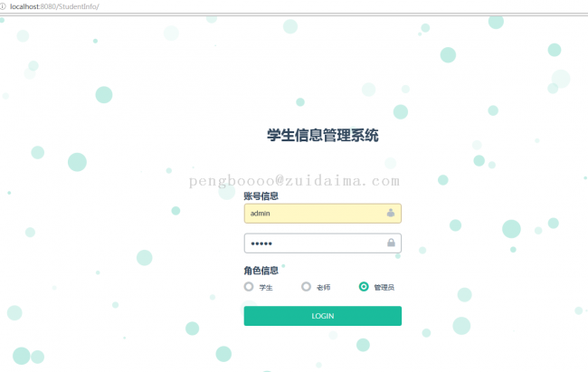Viewport: 588px width, 372px height.
Task: Click the 学生信息管理系统 page heading
Action: [x=323, y=135]
